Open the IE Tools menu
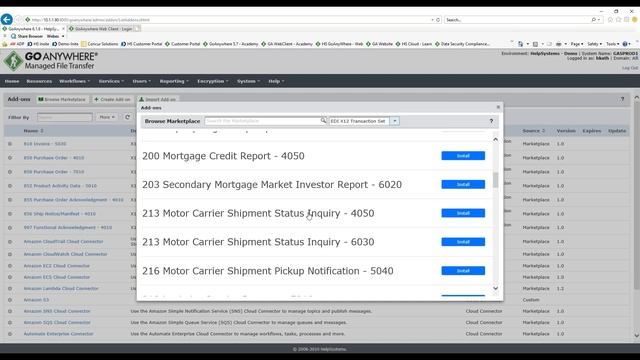Screen dimensions: 640x360 click(x=612, y=44)
